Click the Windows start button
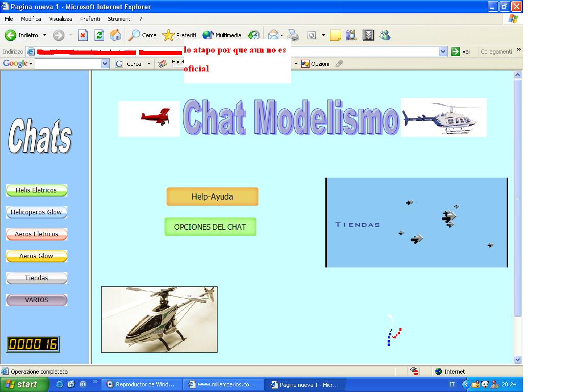 (25, 384)
